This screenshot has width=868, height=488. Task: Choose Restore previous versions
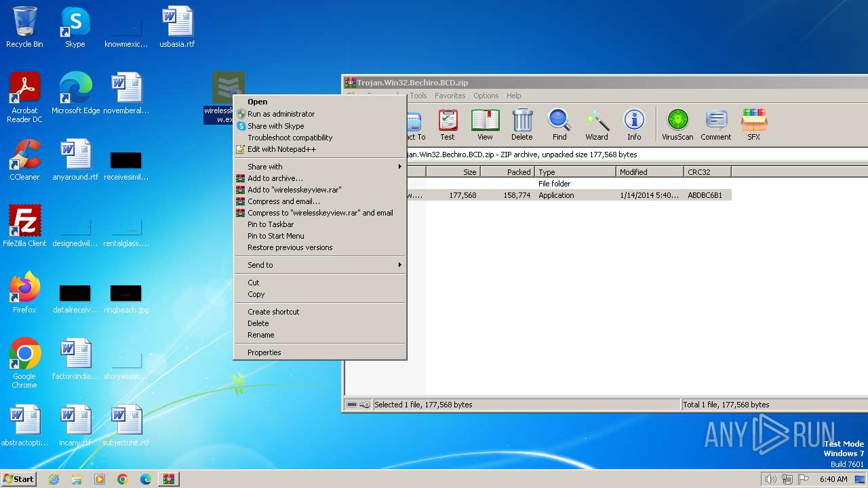pyautogui.click(x=319, y=247)
